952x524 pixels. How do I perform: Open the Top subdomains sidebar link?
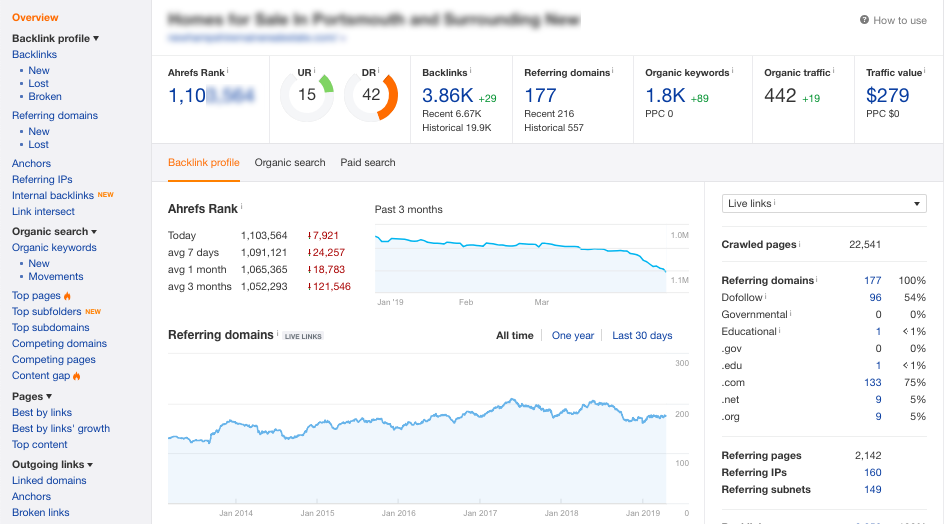coord(50,328)
